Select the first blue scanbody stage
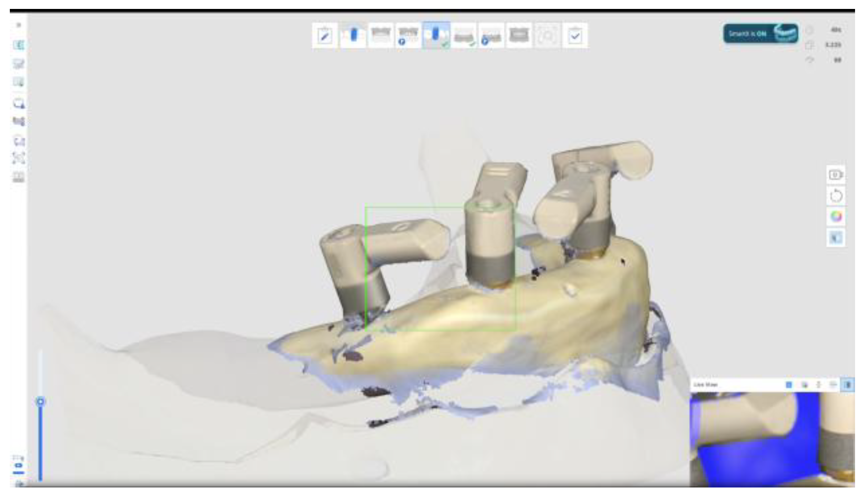 point(353,35)
